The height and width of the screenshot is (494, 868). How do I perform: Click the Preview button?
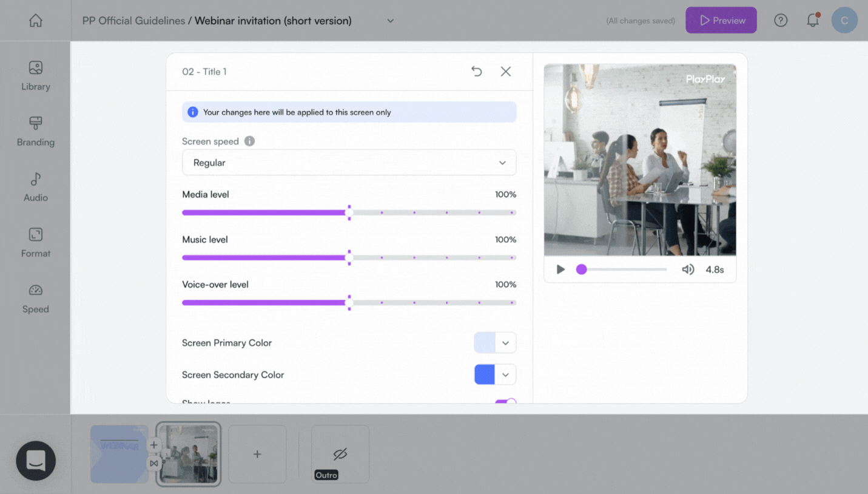721,20
